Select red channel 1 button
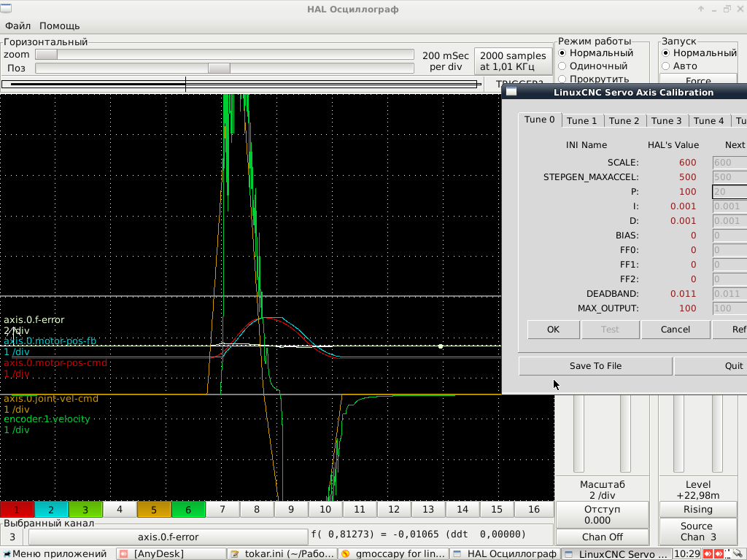Image resolution: width=747 pixels, height=560 pixels. coord(17,510)
